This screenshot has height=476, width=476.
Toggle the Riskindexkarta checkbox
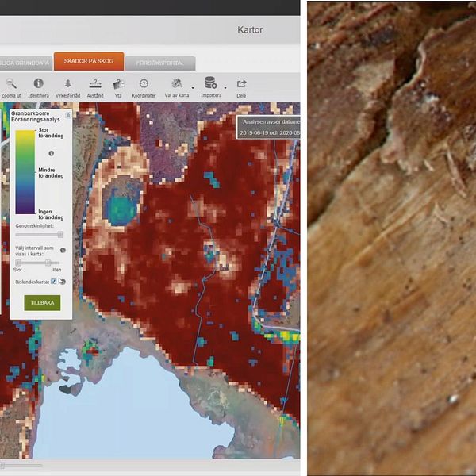tap(54, 282)
